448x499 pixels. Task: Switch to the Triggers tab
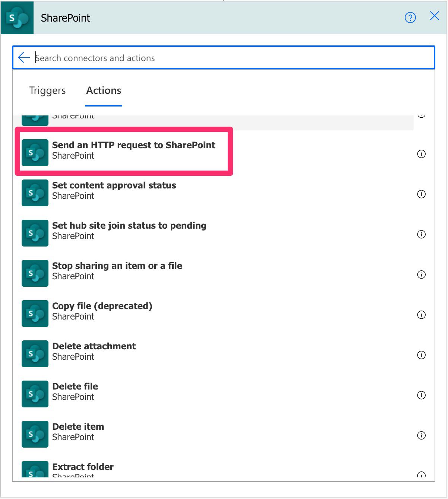coord(47,90)
